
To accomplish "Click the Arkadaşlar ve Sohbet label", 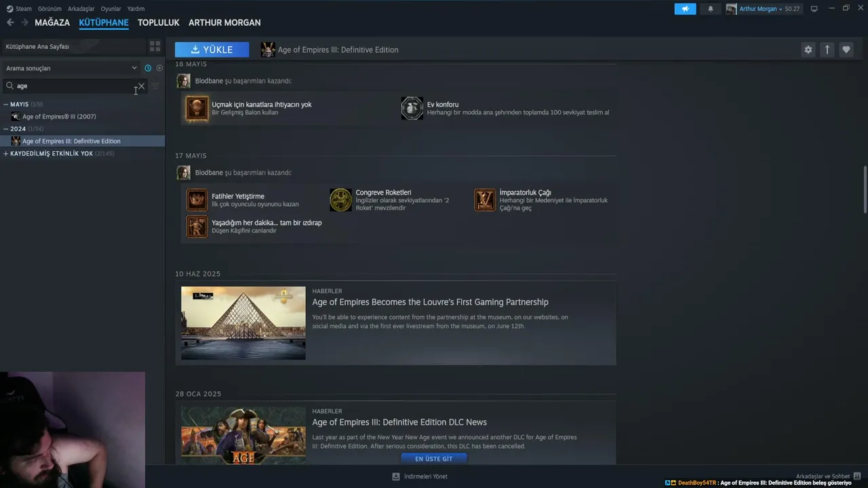I will coord(823,476).
